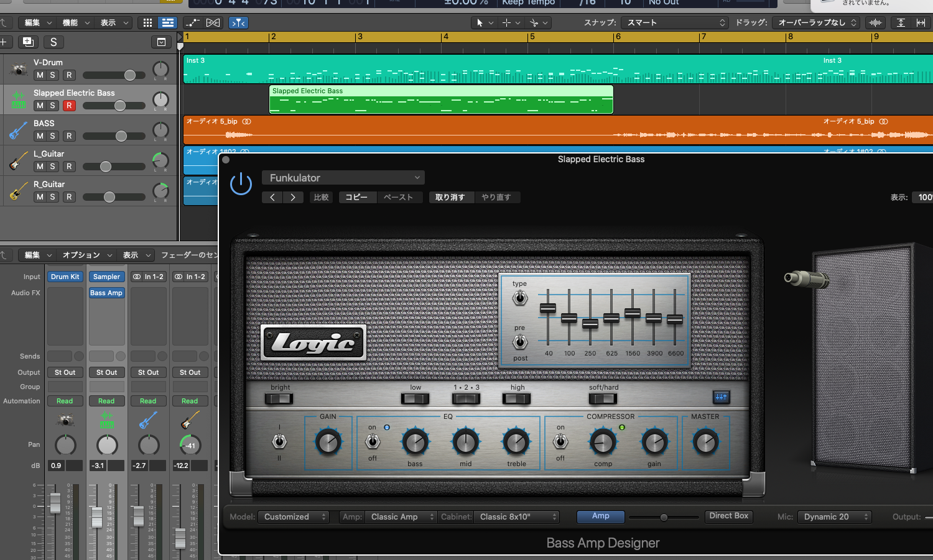The image size is (933, 560).
Task: Click the horizontal auto zoom icon
Action: coord(921,22)
